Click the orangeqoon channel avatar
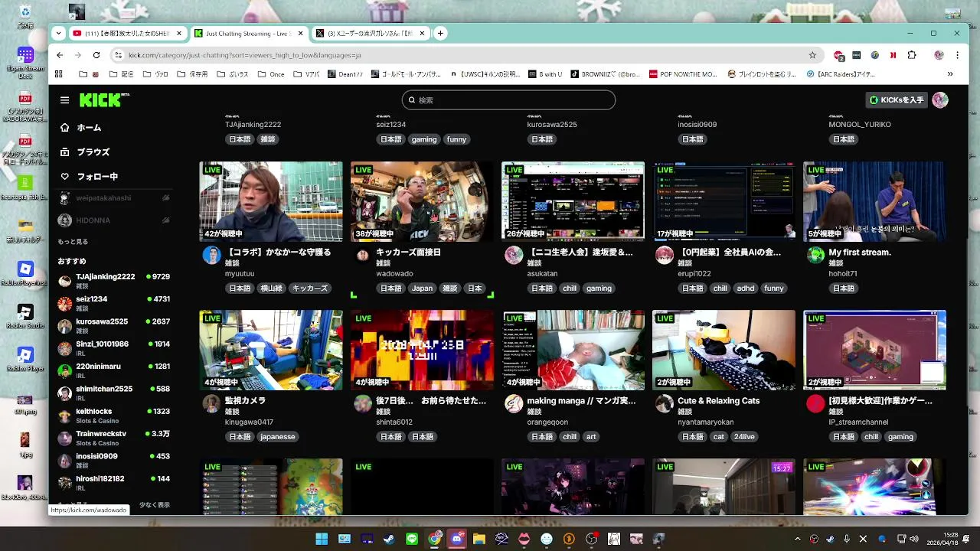This screenshot has height=551, width=980. click(x=514, y=404)
